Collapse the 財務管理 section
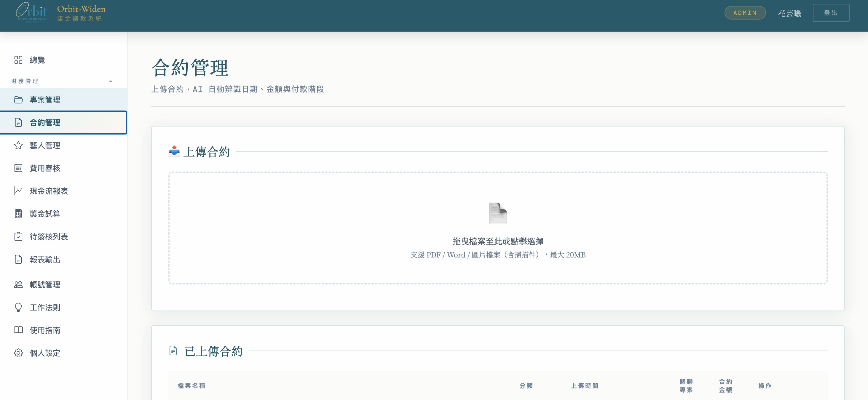 (110, 81)
